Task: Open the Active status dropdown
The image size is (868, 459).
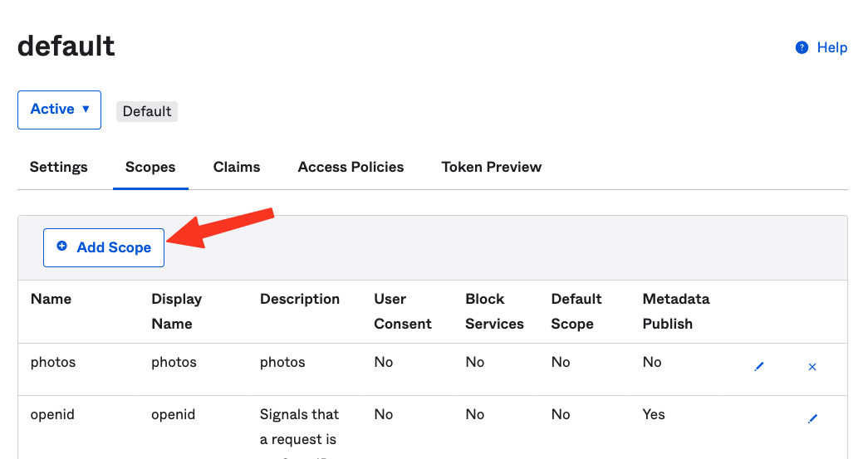Action: pyautogui.click(x=59, y=110)
